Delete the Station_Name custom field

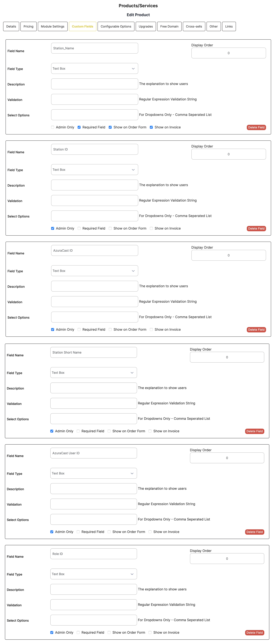[x=256, y=127]
